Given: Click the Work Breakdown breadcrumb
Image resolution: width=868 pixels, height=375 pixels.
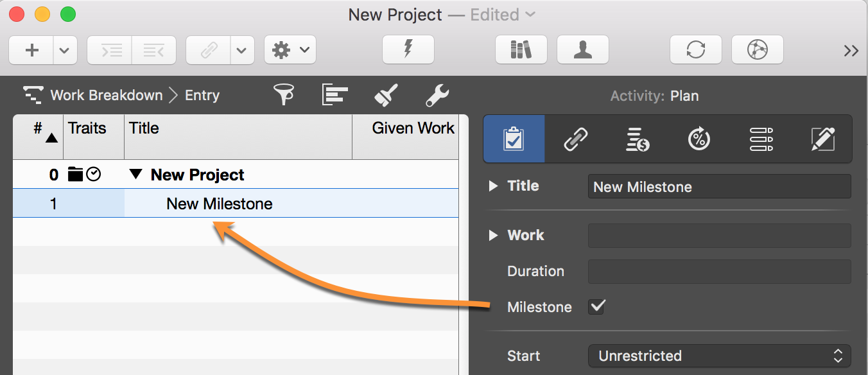Looking at the screenshot, I should pos(107,96).
